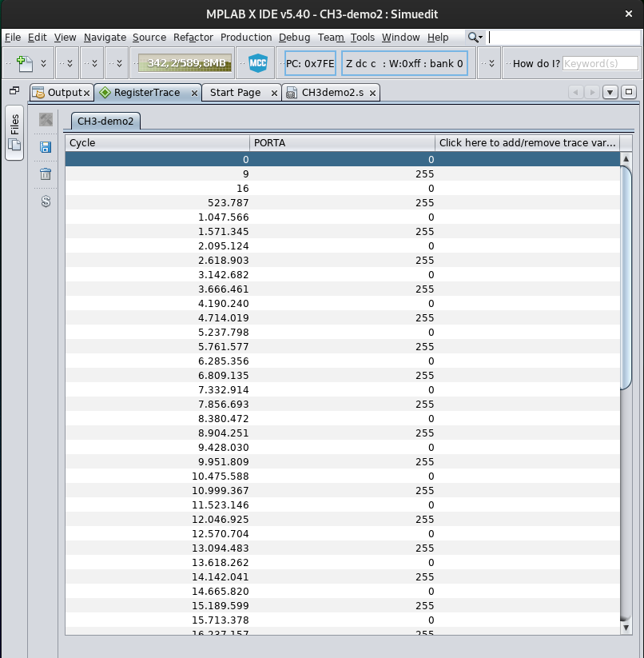The height and width of the screenshot is (658, 644).
Task: Click the dollar sign icon in the sidebar
Action: tap(46, 201)
